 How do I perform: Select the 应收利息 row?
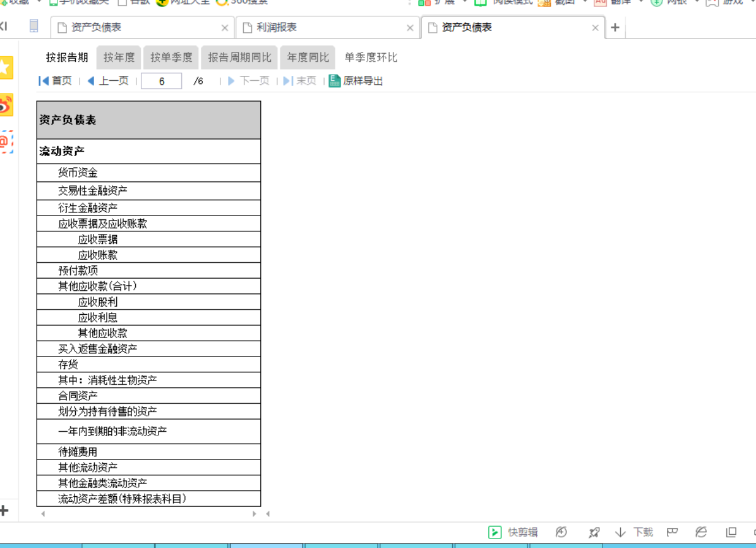[148, 317]
